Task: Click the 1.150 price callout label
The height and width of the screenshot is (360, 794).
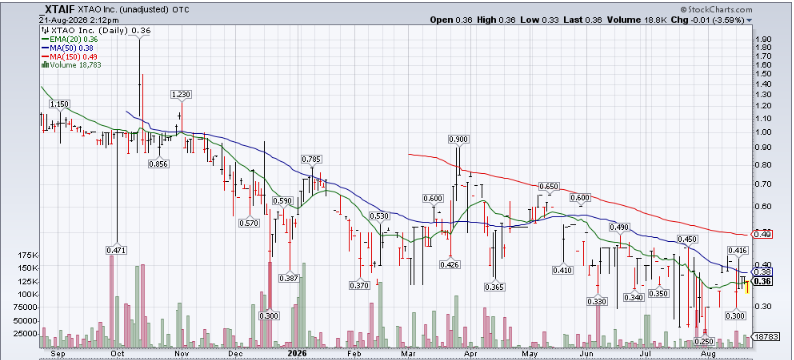Action: click(x=58, y=104)
